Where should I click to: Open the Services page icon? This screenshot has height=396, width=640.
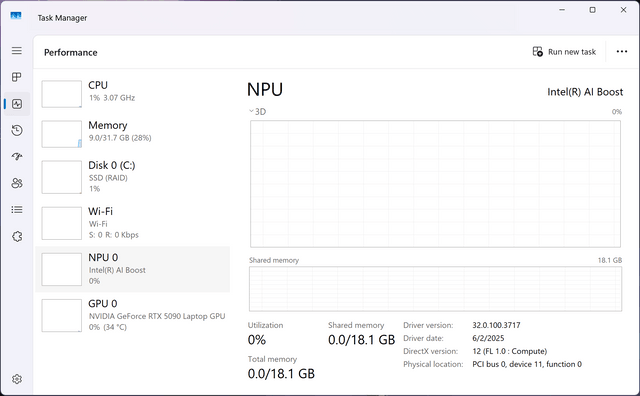[17, 236]
